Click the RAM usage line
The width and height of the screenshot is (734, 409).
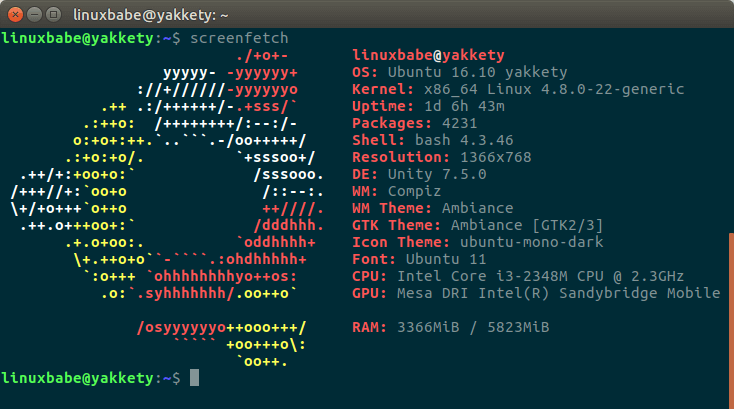[x=450, y=329]
